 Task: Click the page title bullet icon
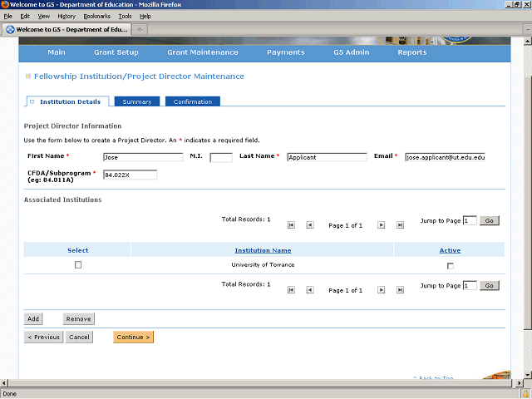28,76
